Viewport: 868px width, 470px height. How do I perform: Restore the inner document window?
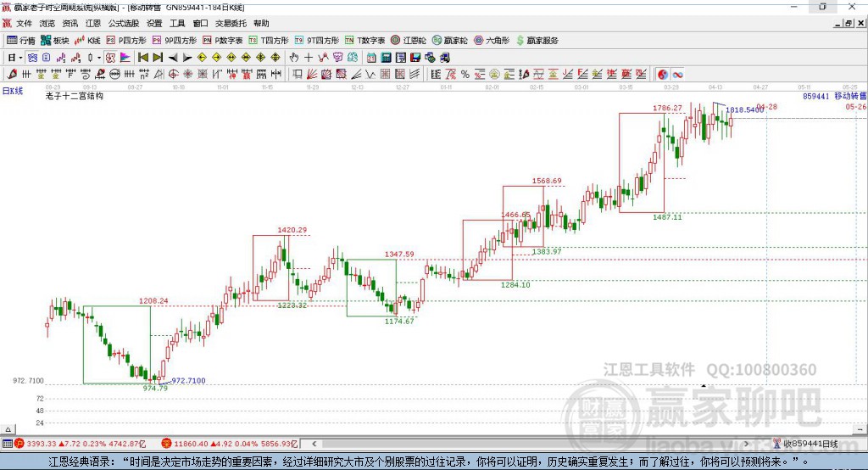click(849, 23)
